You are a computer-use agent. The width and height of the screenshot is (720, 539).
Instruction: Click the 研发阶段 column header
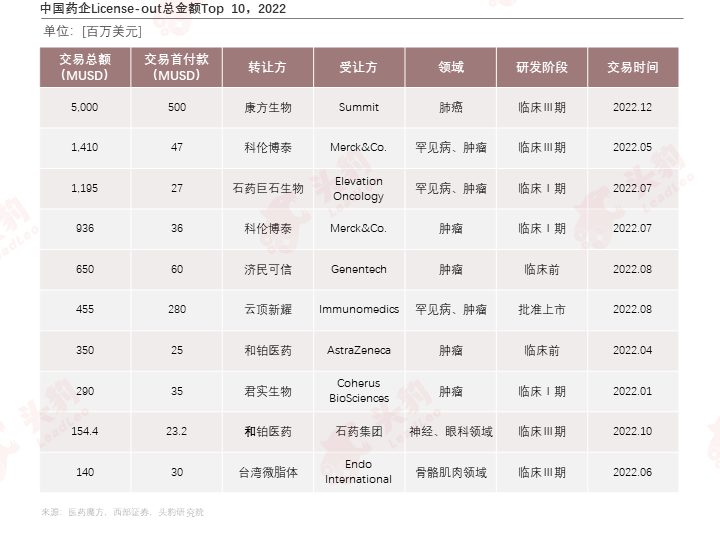point(542,67)
